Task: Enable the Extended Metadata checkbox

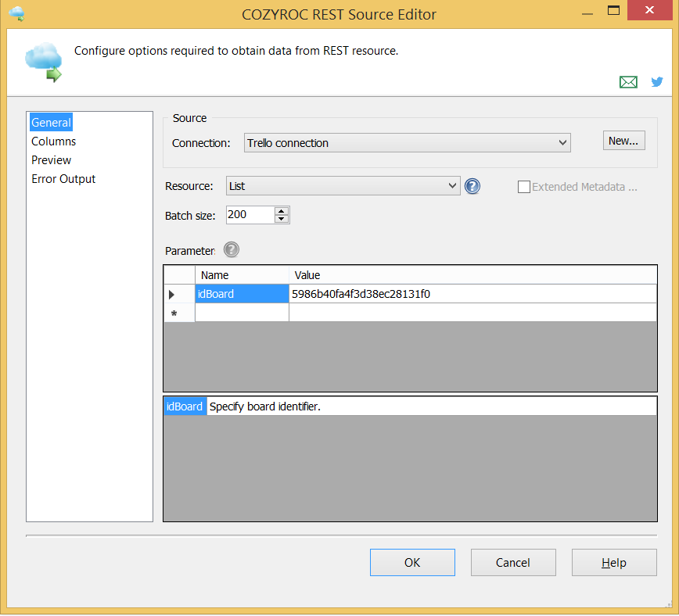Action: tap(523, 187)
